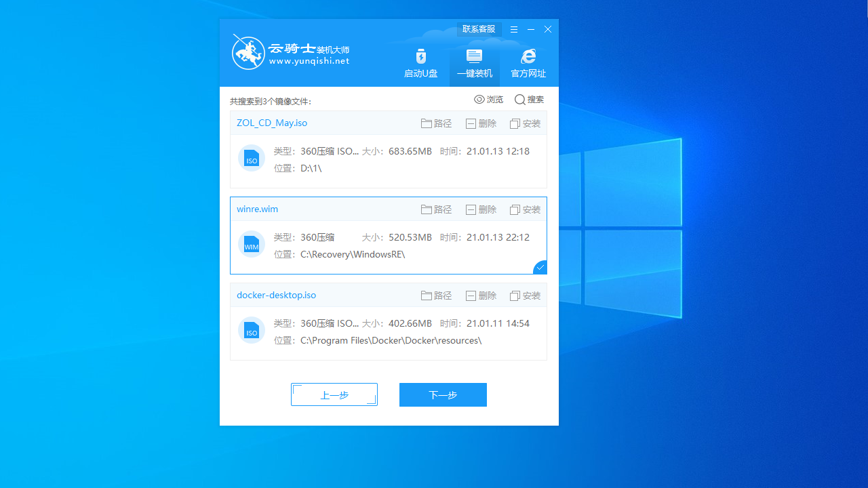The image size is (868, 488).
Task: Click the 下一步 (Next) button
Action: (x=443, y=394)
